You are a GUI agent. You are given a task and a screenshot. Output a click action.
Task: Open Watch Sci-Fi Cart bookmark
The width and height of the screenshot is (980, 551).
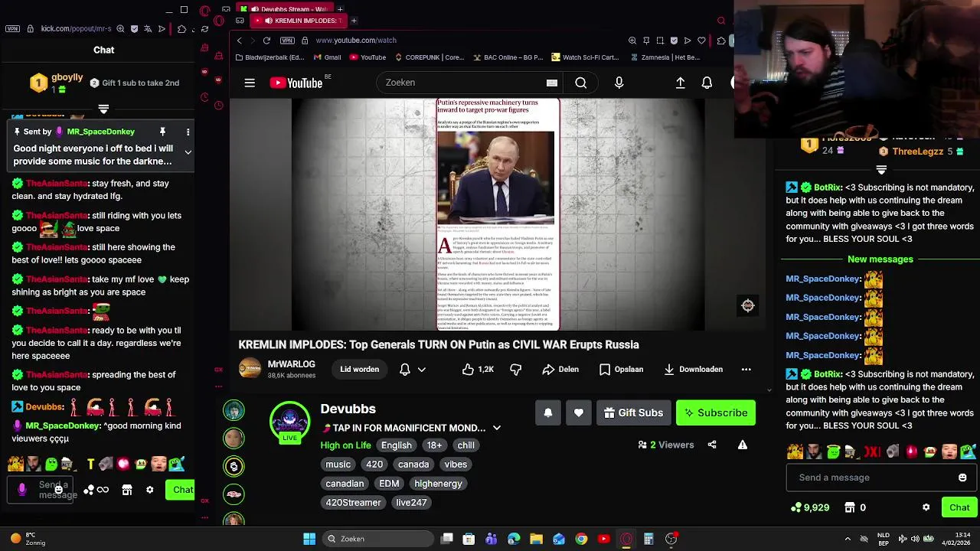(x=585, y=57)
